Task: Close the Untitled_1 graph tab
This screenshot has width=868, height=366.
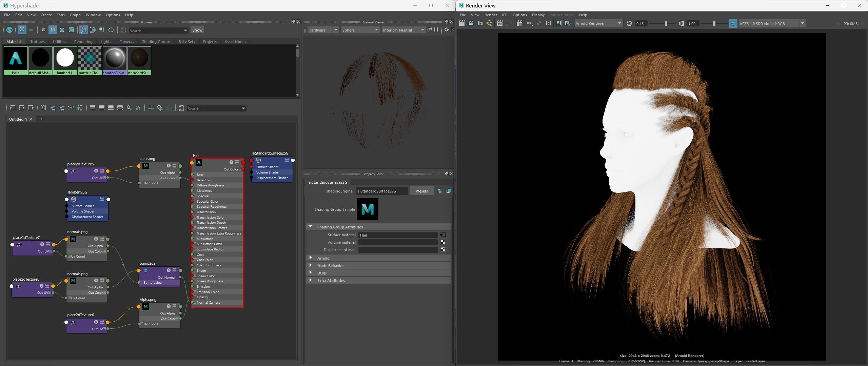Action: point(31,119)
